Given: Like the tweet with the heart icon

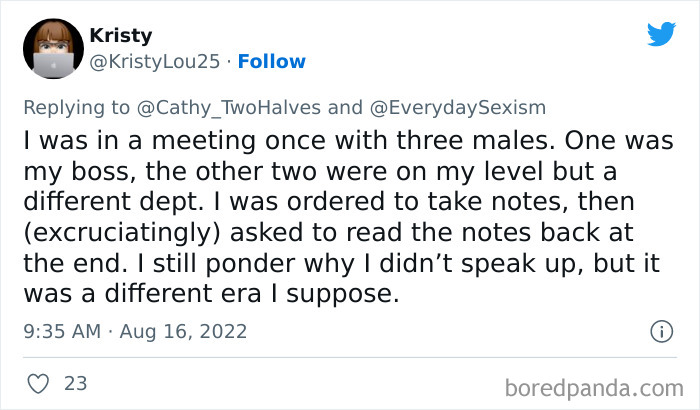Looking at the screenshot, I should [x=39, y=383].
